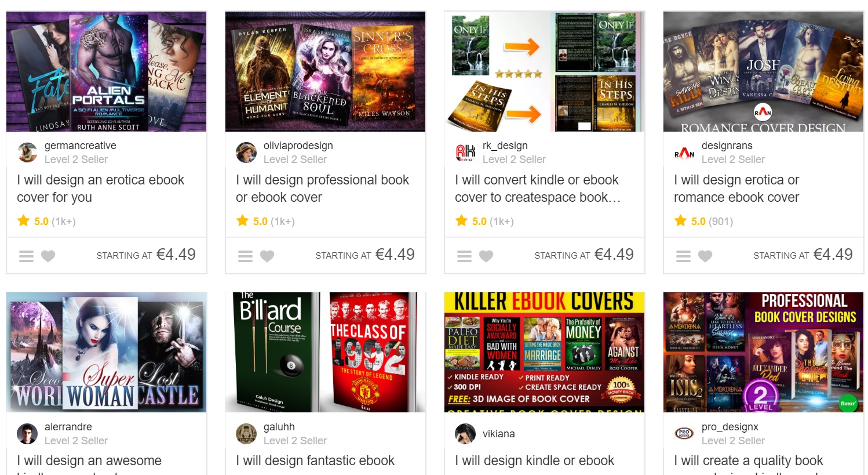Open 'I will design professional book or ebook cover'
868x475 pixels.
[x=322, y=188]
